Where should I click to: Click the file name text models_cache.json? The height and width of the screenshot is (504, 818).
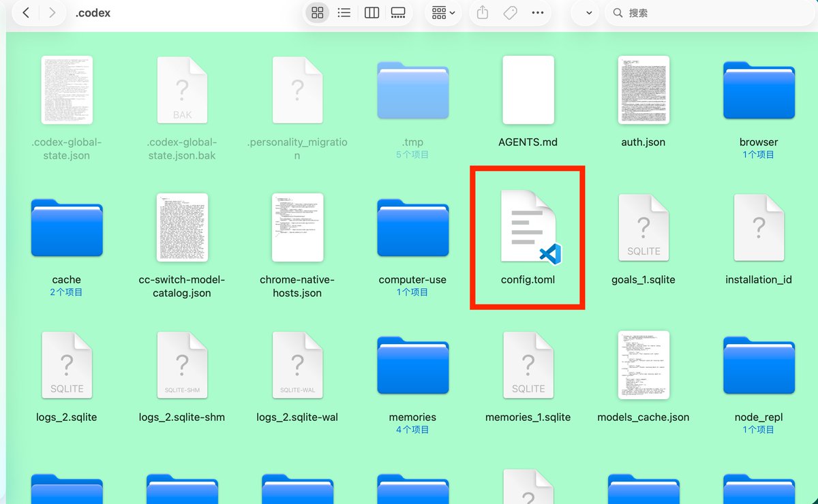pos(643,417)
